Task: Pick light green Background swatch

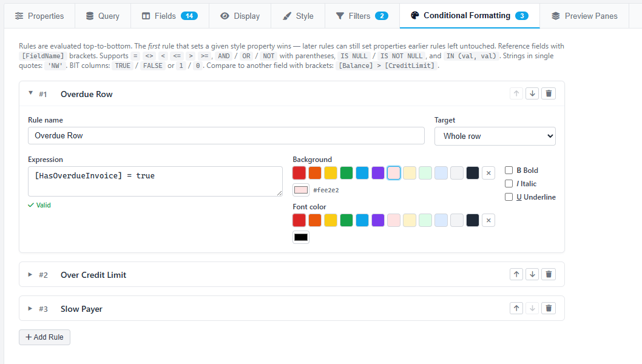Action: tap(425, 173)
